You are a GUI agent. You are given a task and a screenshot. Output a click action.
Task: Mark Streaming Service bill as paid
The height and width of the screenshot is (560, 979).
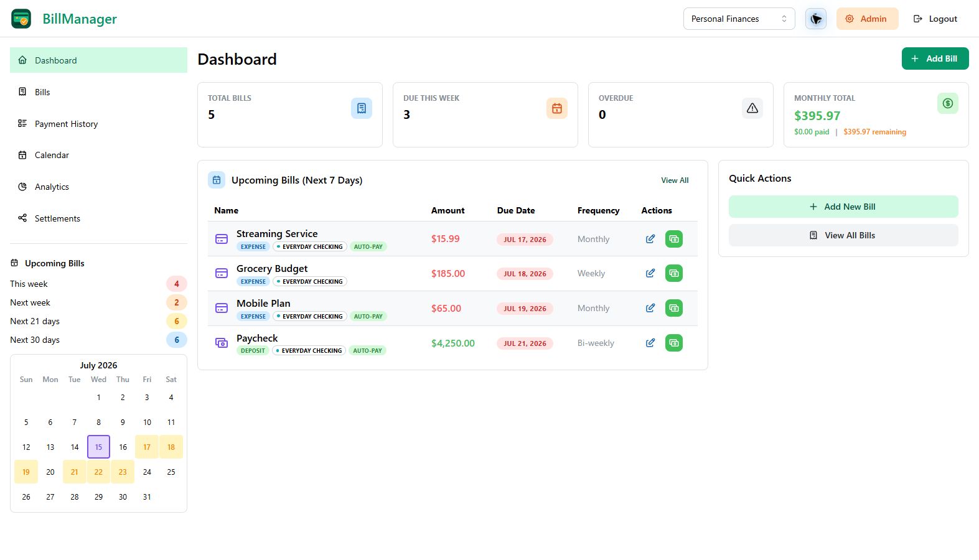674,239
